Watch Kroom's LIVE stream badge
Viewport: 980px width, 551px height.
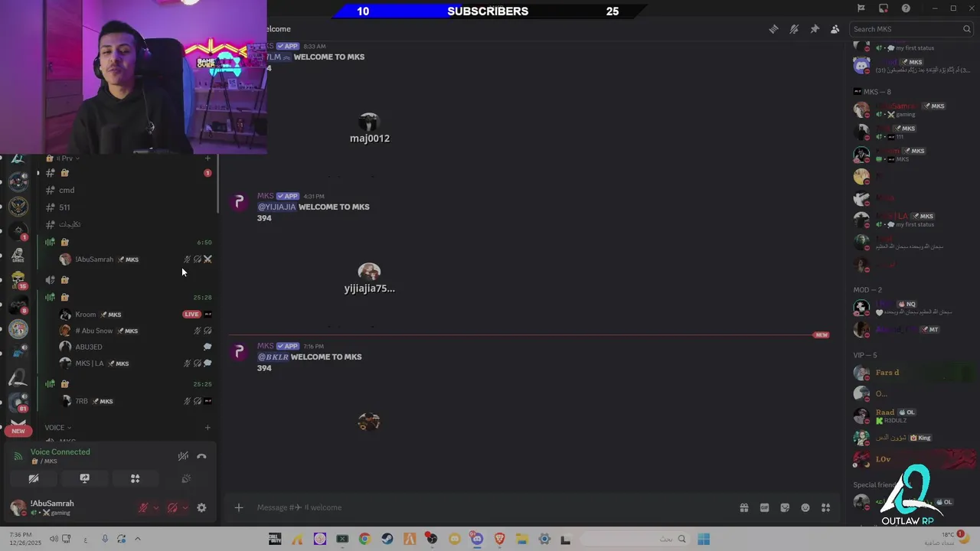click(191, 315)
